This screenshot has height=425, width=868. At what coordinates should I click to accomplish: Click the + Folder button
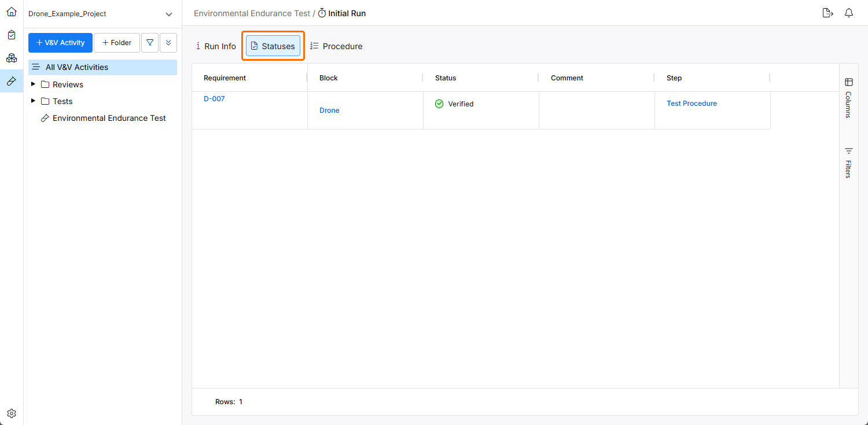(117, 43)
